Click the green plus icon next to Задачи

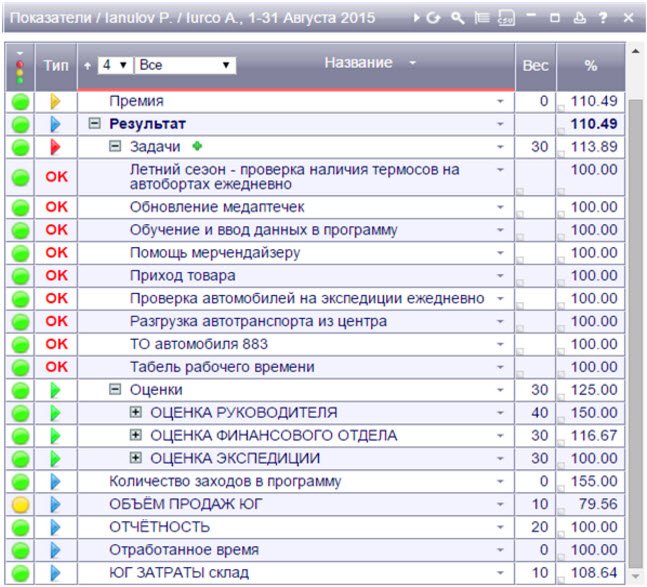coord(198,146)
